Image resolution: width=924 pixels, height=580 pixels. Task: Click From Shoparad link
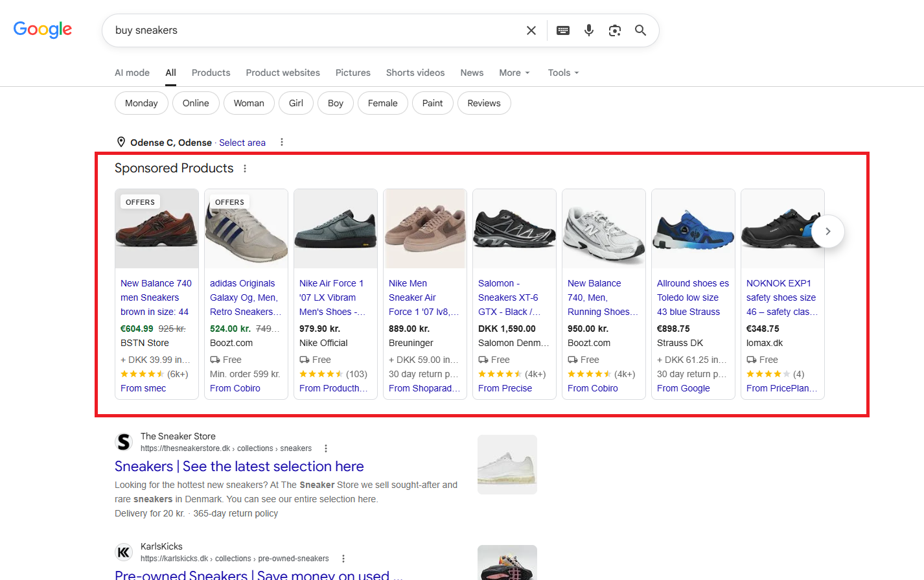tap(424, 388)
